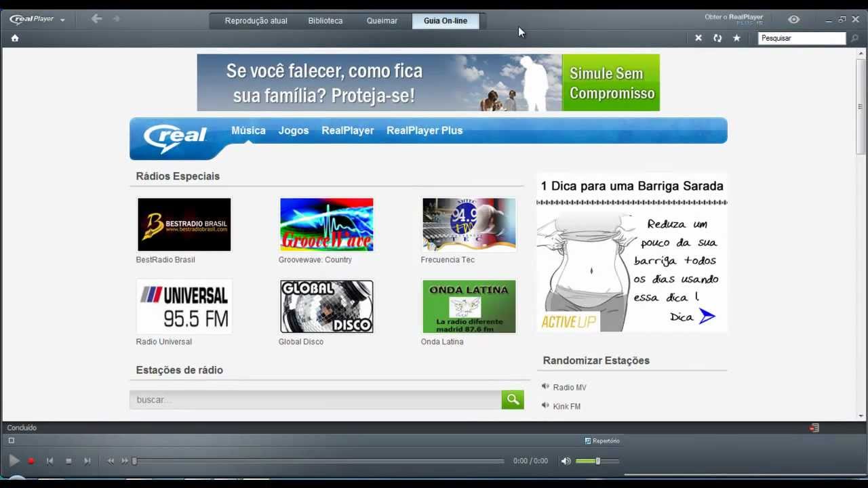Open Global Disco station thumbnail
Viewport: 868px width, 488px height.
coord(327,306)
